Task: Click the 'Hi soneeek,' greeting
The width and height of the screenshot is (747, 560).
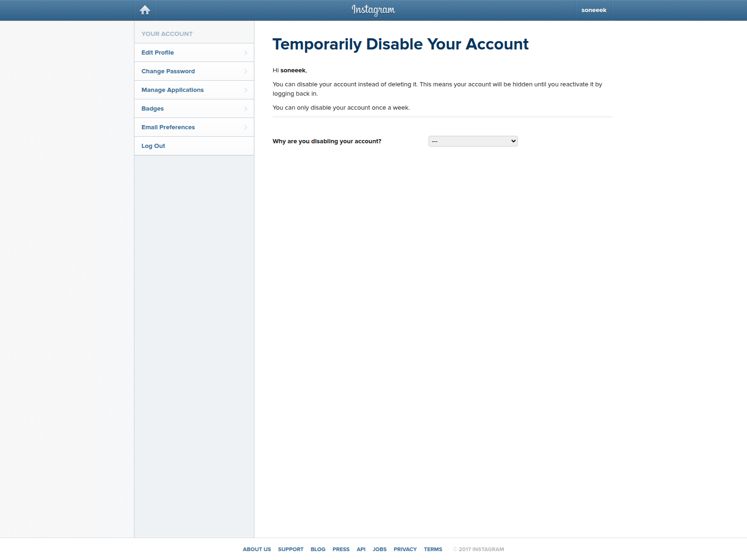Action: click(290, 70)
